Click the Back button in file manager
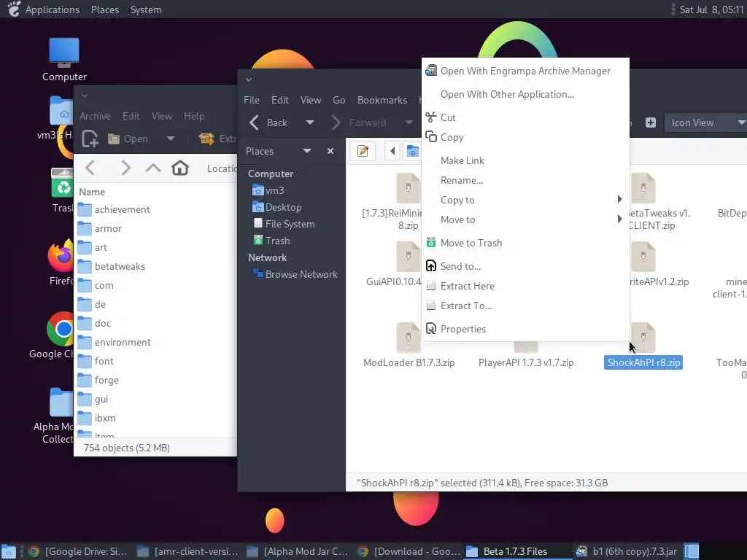The height and width of the screenshot is (560, 747). pyautogui.click(x=269, y=122)
